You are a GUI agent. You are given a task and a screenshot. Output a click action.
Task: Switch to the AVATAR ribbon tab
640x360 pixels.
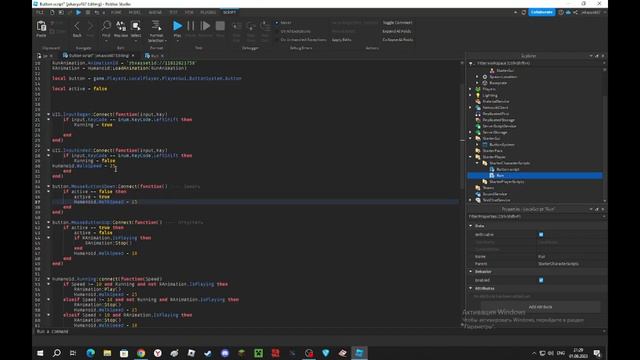155,12
